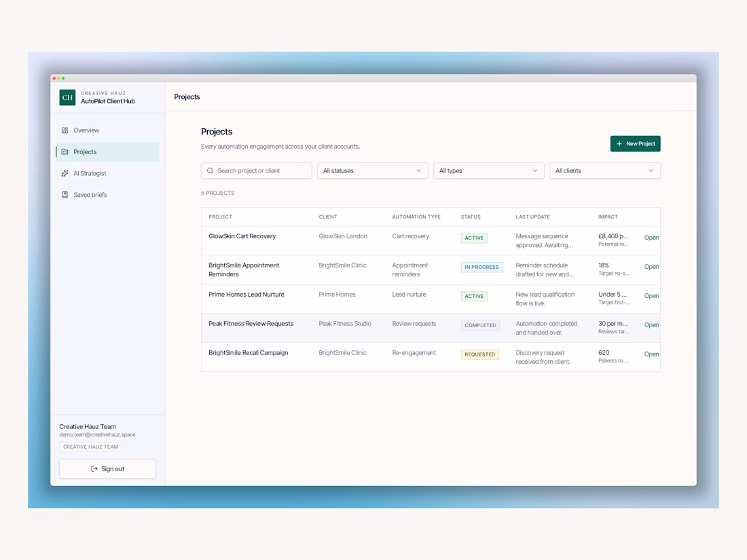Click the Peak Fitness Review Requests name

pyautogui.click(x=251, y=324)
